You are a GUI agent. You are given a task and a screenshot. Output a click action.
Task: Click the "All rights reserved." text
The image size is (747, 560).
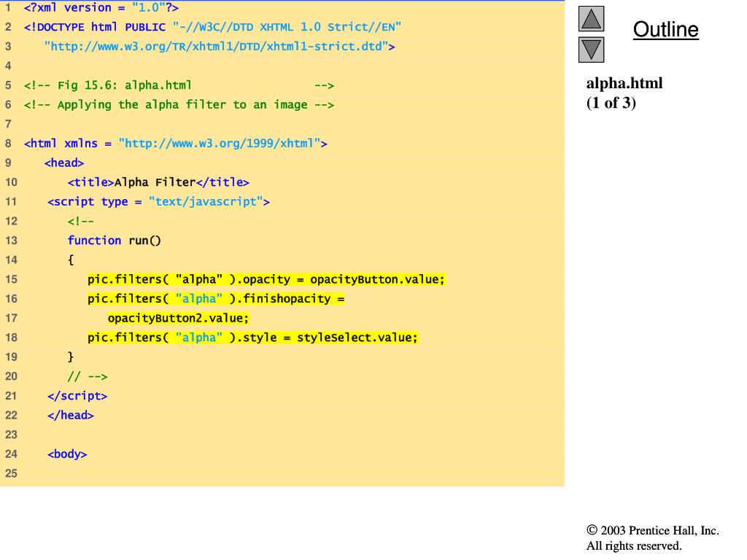tap(634, 545)
